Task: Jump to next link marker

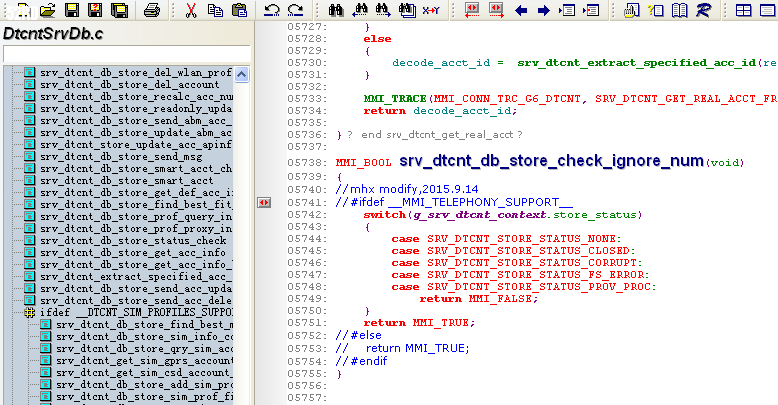Action: click(496, 9)
